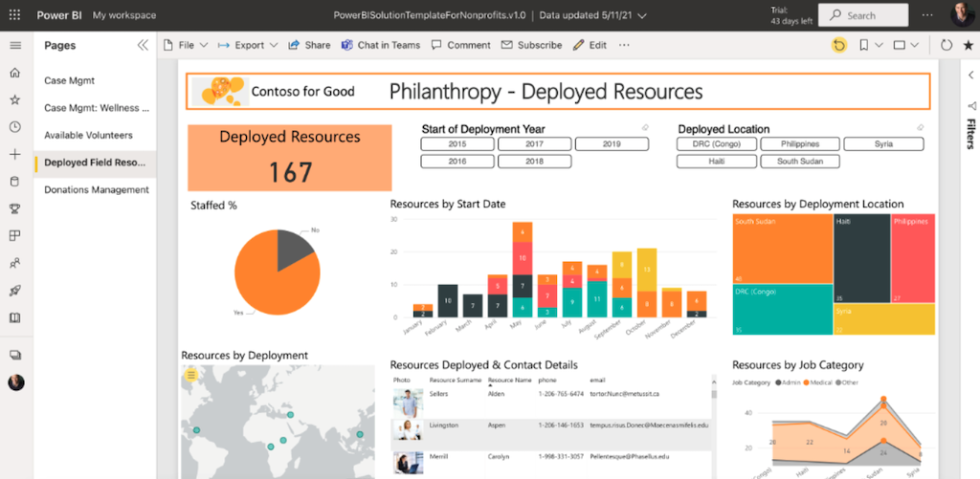Open the Available Volunteers page
980x479 pixels.
pyautogui.click(x=95, y=135)
